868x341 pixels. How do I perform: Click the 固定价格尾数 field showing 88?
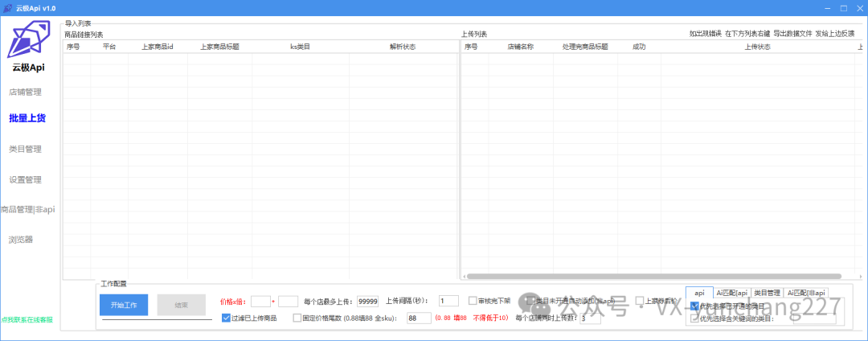[419, 318]
